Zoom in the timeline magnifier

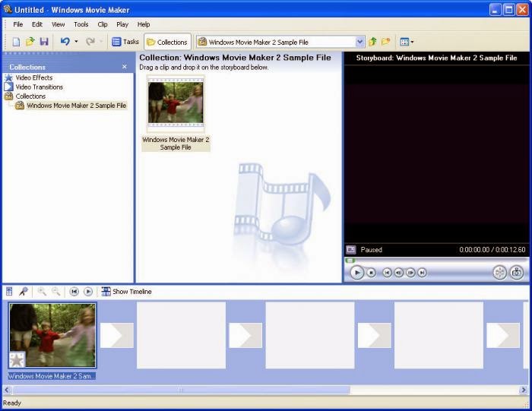click(42, 292)
